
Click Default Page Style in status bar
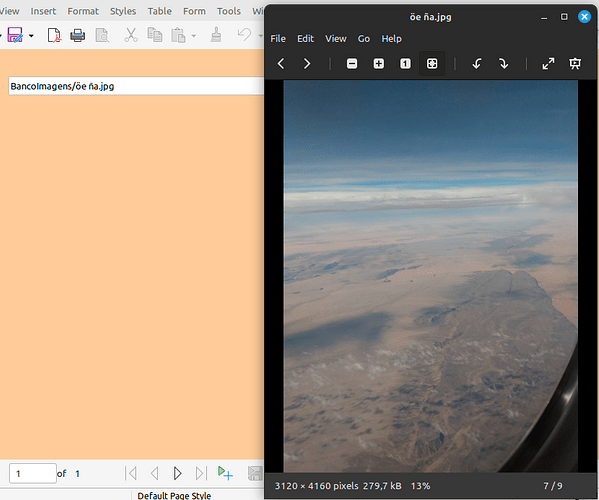174,496
